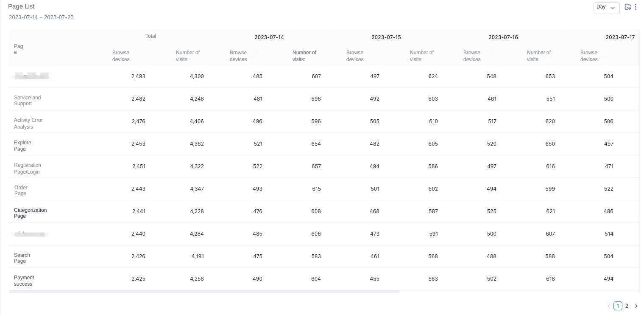Click the export folder icon
The height and width of the screenshot is (315, 644).
[x=628, y=7]
